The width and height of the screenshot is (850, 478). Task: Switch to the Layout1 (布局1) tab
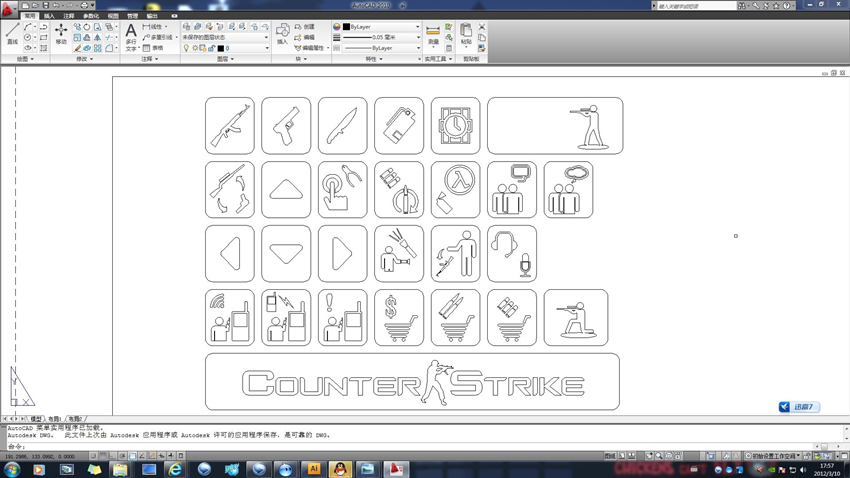click(55, 419)
